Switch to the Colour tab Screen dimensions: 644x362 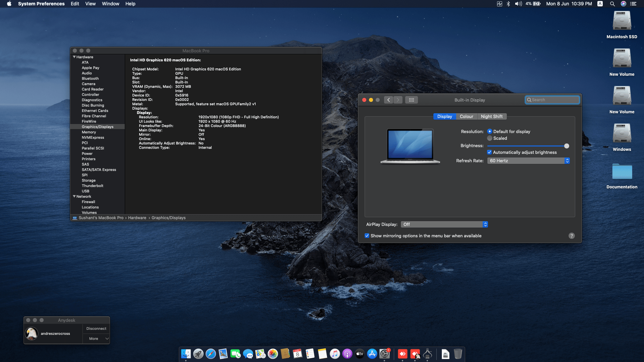pos(466,116)
